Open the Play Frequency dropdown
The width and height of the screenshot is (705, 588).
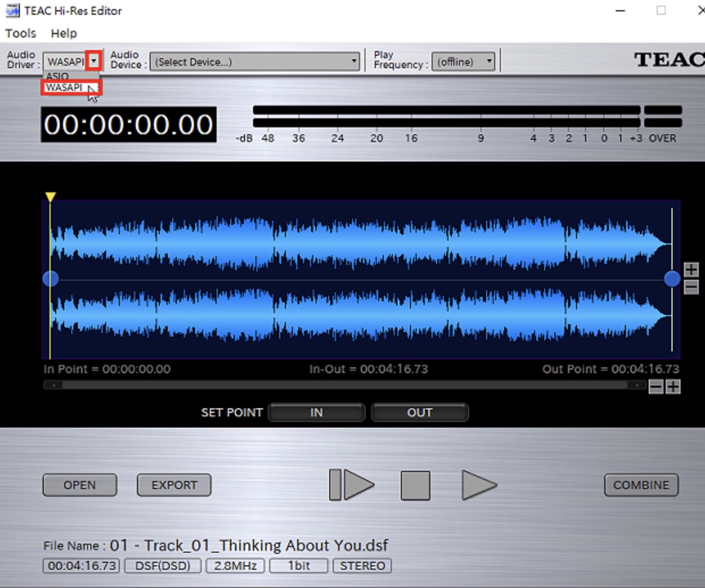pos(463,61)
